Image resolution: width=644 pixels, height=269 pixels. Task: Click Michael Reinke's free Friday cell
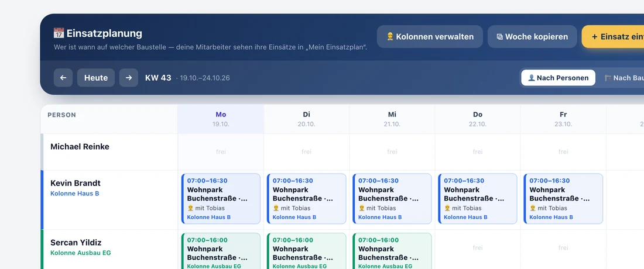[563, 151]
